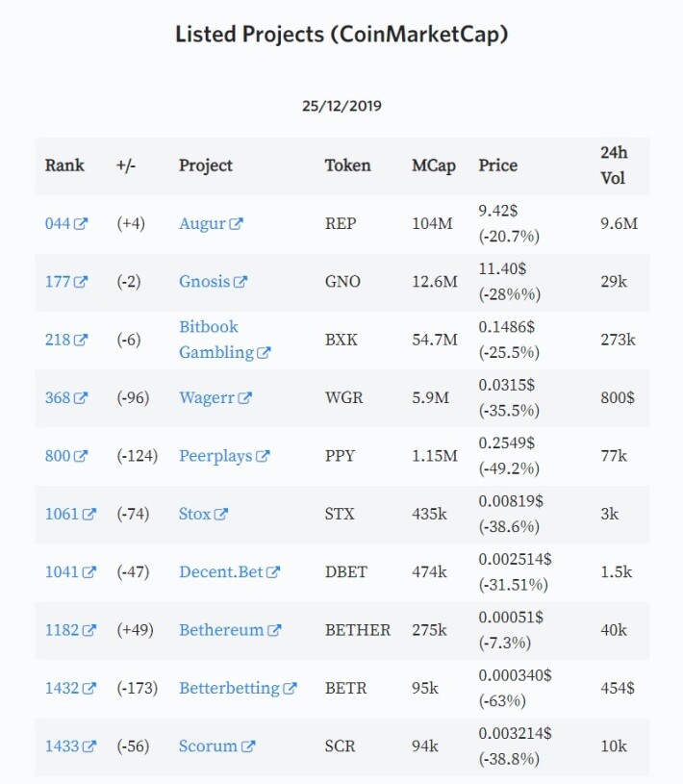The image size is (683, 784).
Task: Select the 24h Vol column header
Action: [614, 165]
